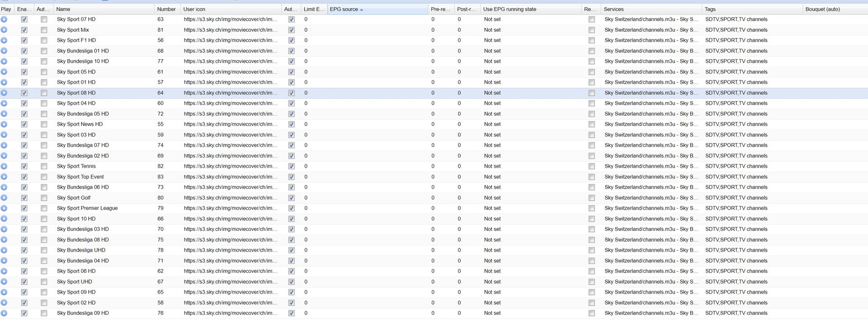This screenshot has height=327, width=868.
Task: Click the Use EPG running state header
Action: click(531, 9)
